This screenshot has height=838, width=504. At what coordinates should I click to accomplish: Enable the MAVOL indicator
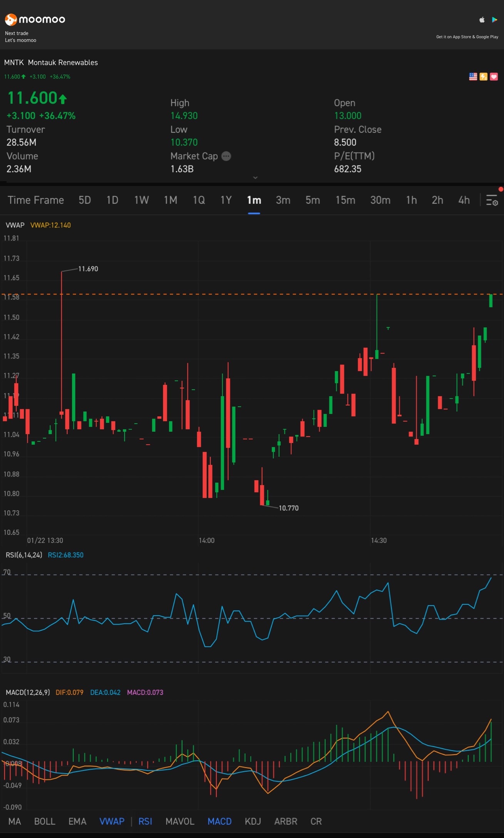180,821
